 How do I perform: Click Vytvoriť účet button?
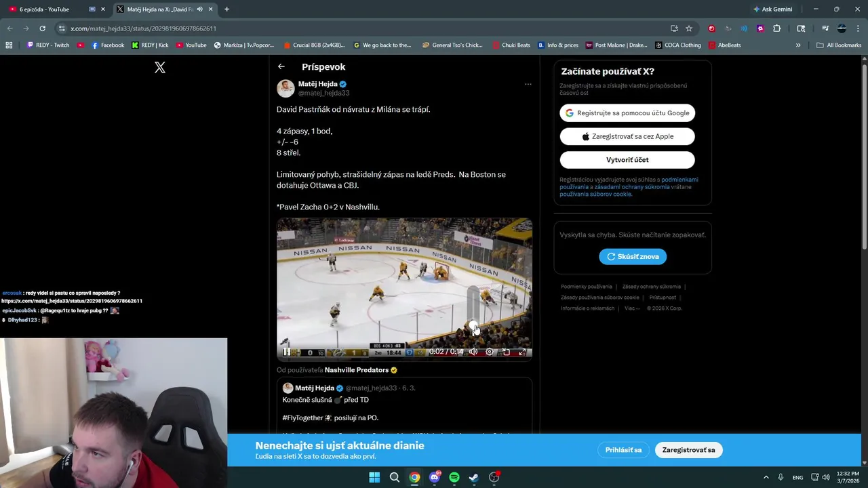coord(627,160)
